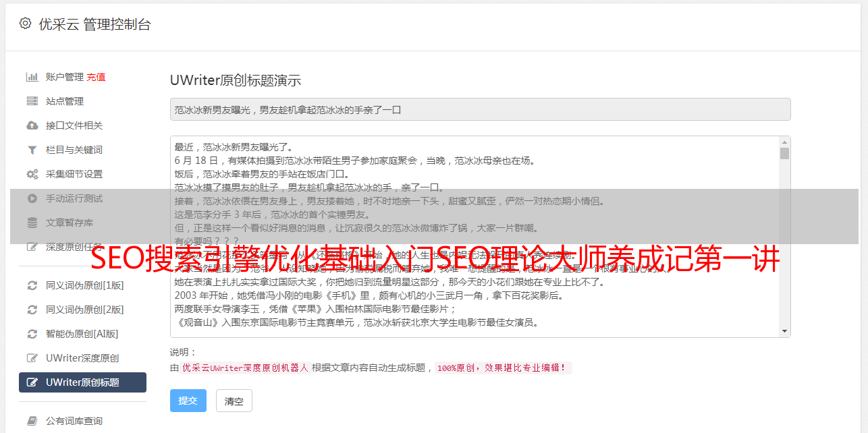Focus the title field containing 范冰冰新男友曝光
Viewport: 868px width, 433px height.
click(480, 109)
